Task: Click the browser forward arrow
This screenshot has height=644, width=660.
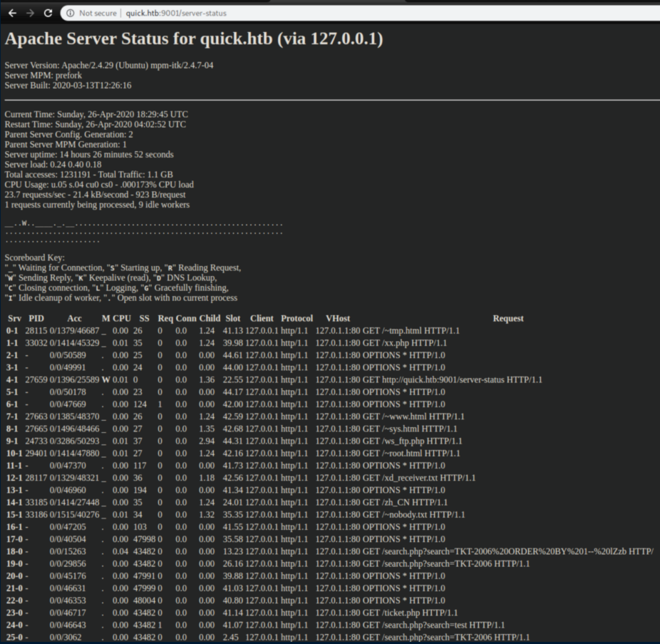Action: (30, 13)
